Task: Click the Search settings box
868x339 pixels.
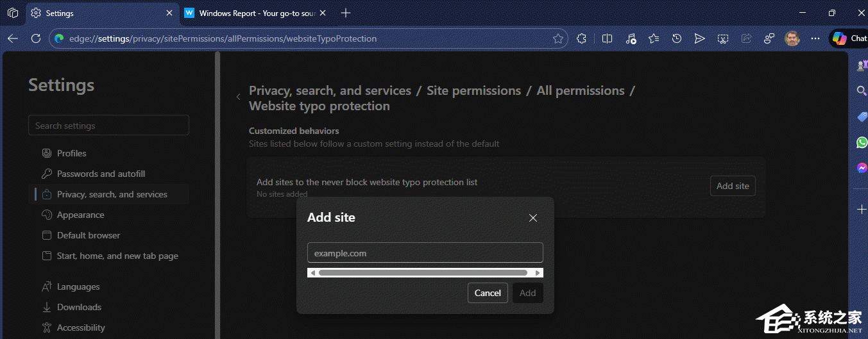Action: [x=108, y=126]
